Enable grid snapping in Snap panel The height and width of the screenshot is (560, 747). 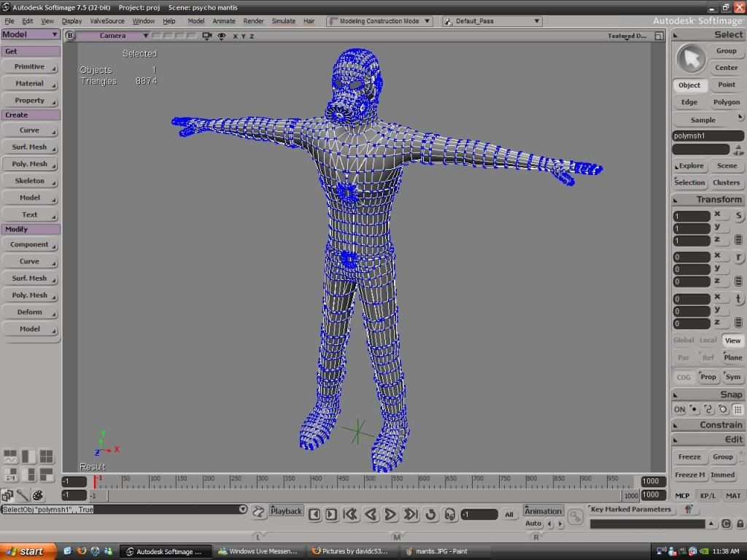pyautogui.click(x=738, y=410)
